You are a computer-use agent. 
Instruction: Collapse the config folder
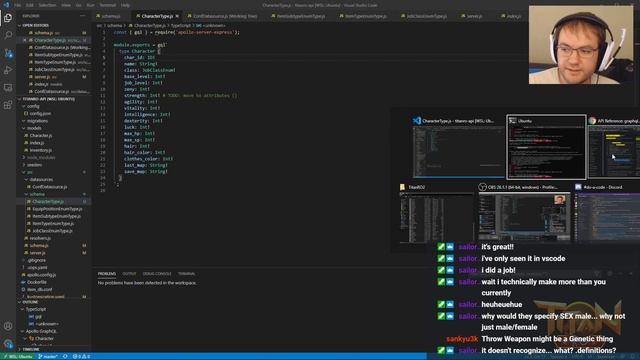54,107
